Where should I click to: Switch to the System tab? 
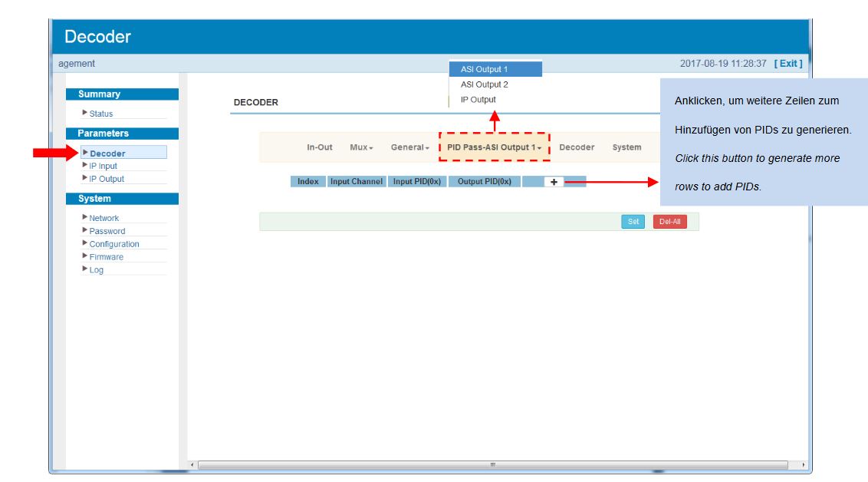626,147
